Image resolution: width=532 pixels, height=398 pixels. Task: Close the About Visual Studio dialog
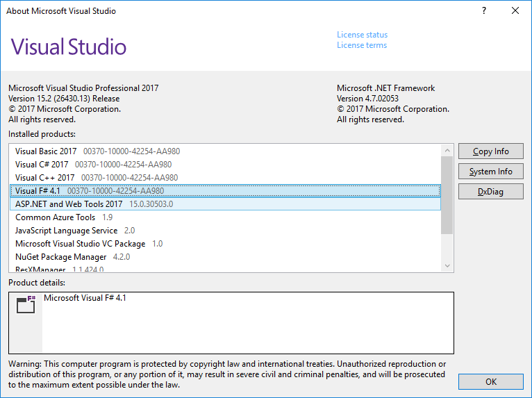(515, 11)
